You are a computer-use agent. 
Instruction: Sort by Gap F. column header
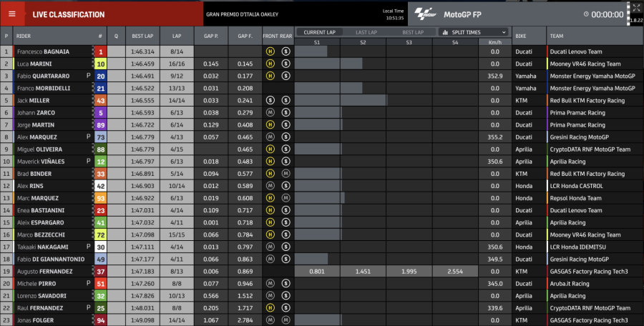[245, 36]
